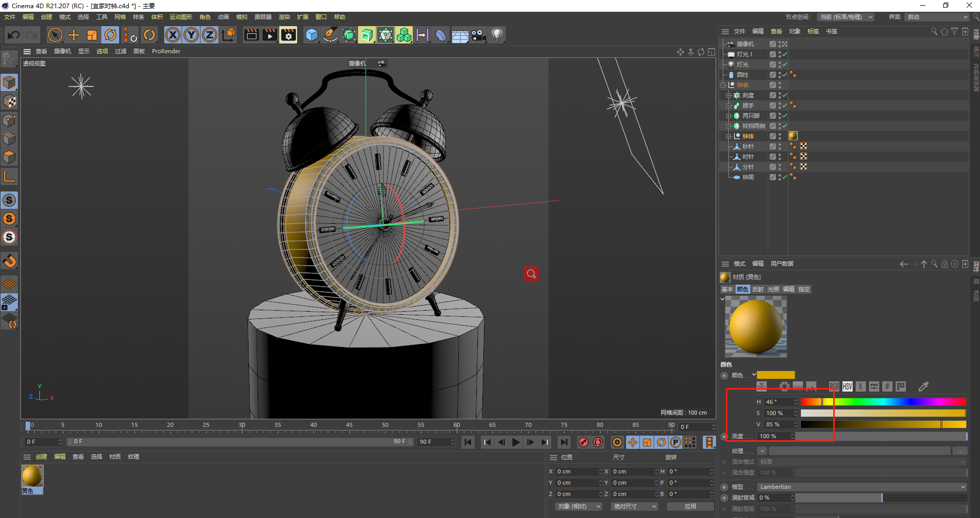Click the 应用 button in the coordinates panel
Screen dimensions: 980x518
pyautogui.click(x=690, y=506)
